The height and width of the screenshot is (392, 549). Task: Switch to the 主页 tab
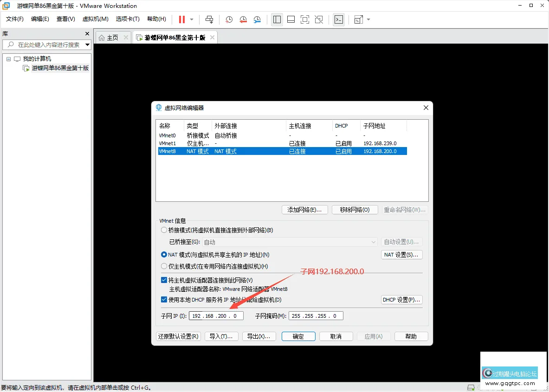[111, 37]
